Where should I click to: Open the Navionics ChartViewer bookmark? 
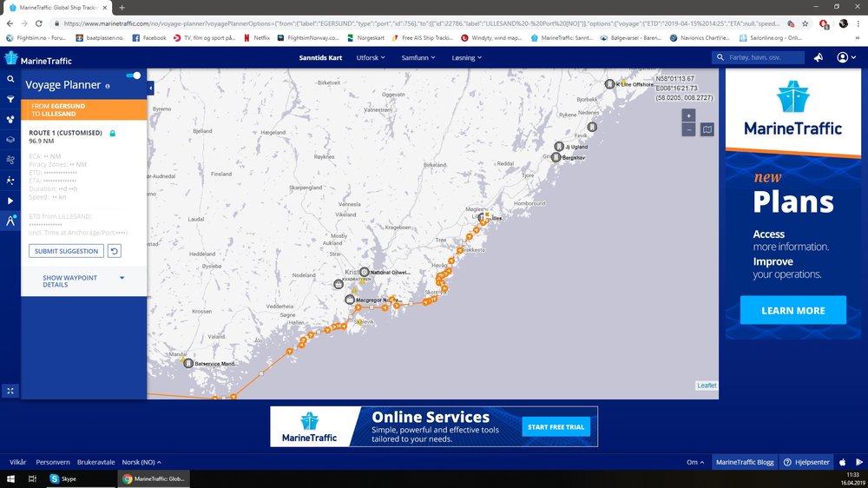point(700,38)
